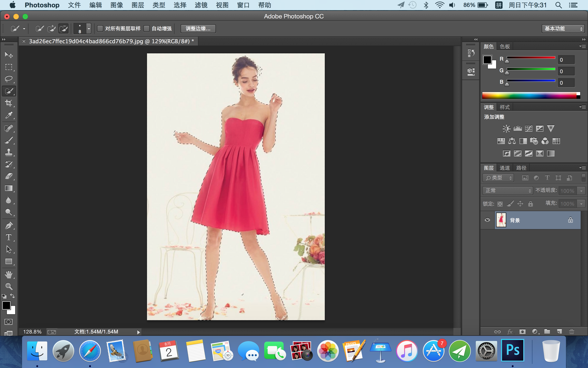Select the Brush tool
This screenshot has width=588, height=368.
coord(9,140)
